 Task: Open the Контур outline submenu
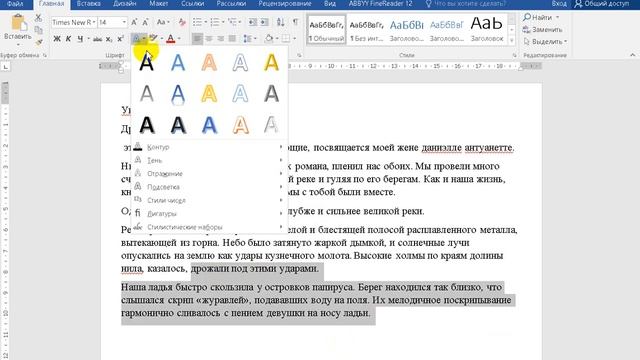209,147
